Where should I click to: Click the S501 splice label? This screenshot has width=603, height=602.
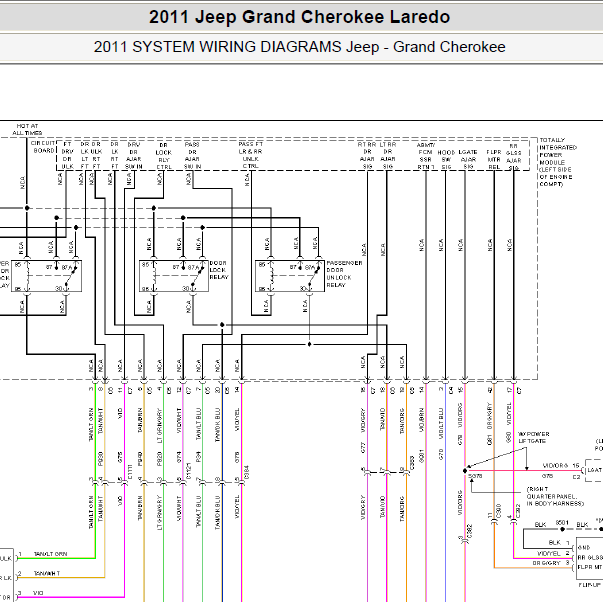(x=562, y=522)
